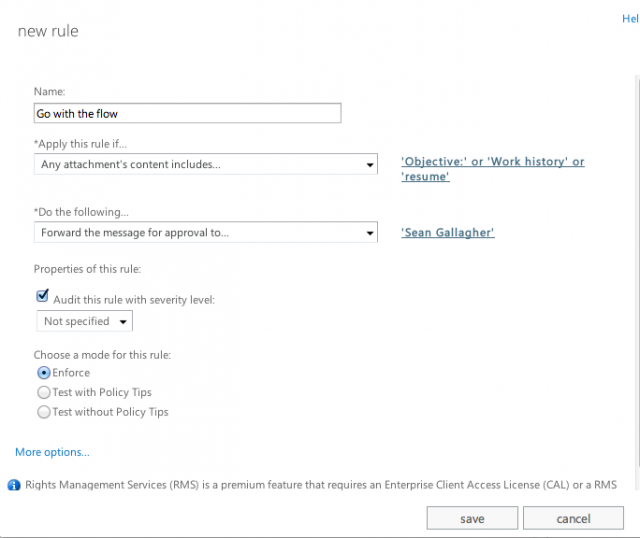Open the Help link at top right

630,19
